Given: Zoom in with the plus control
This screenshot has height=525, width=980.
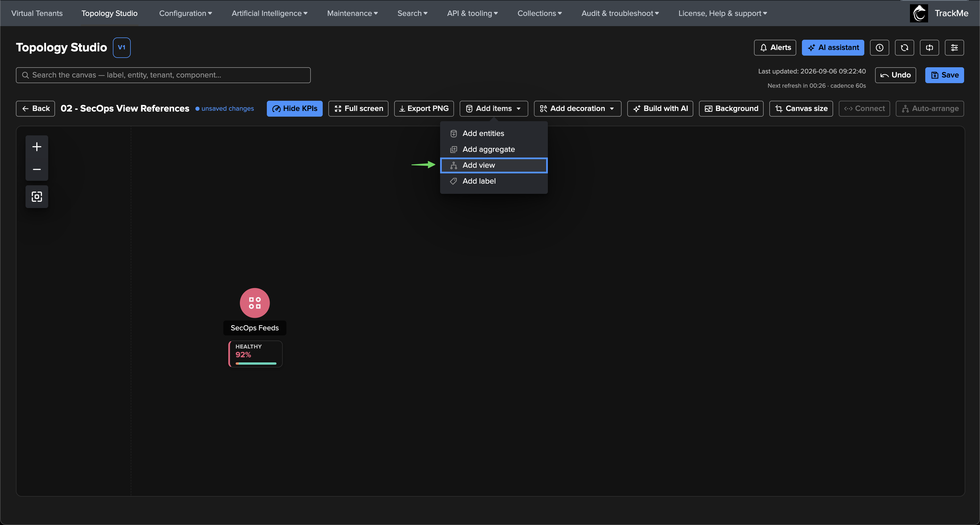Looking at the screenshot, I should (x=37, y=146).
